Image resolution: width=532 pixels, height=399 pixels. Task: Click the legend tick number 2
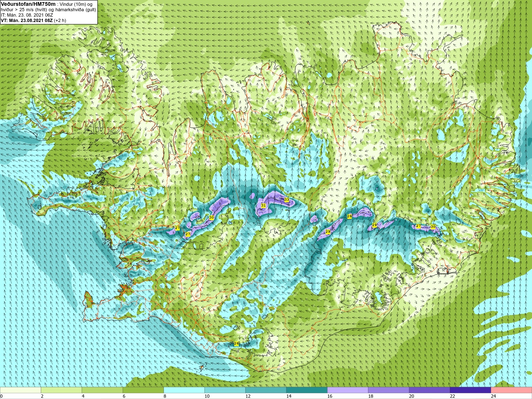(42, 397)
